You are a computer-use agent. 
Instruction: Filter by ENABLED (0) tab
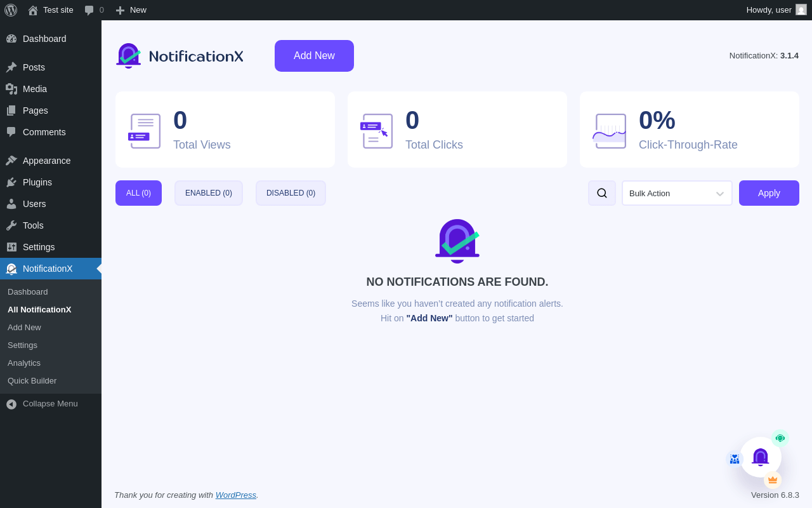209,193
